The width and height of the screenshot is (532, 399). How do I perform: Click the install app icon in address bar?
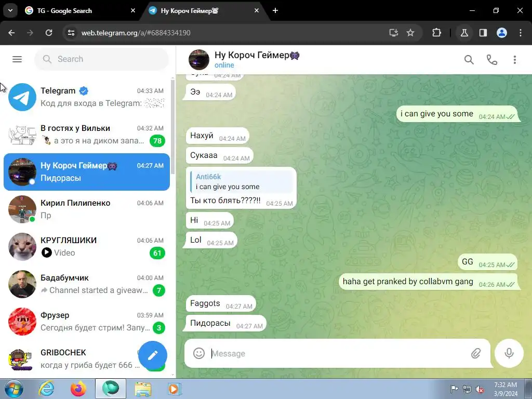pos(394,33)
